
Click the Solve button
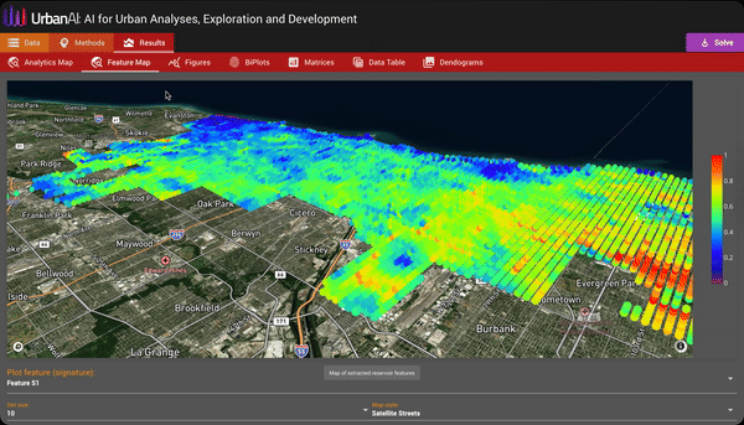pos(715,43)
